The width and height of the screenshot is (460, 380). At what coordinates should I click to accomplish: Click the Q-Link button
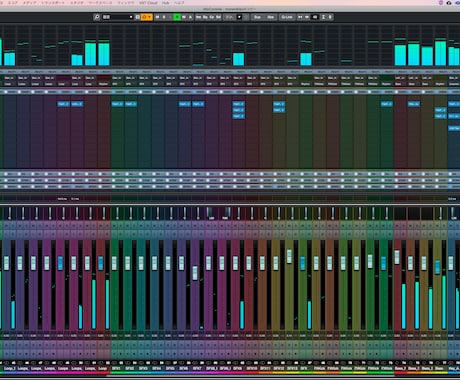287,17
